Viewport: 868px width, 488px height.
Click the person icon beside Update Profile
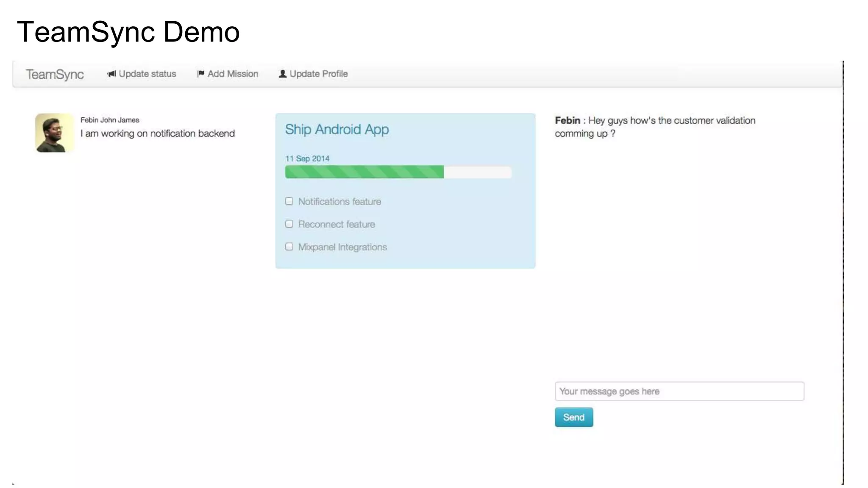click(x=283, y=74)
